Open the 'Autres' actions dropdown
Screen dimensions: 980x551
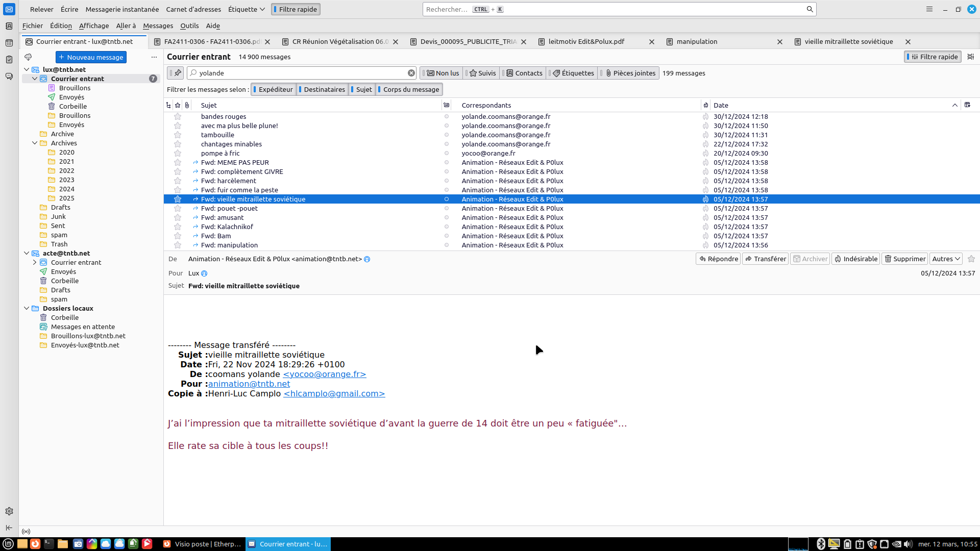pyautogui.click(x=946, y=259)
